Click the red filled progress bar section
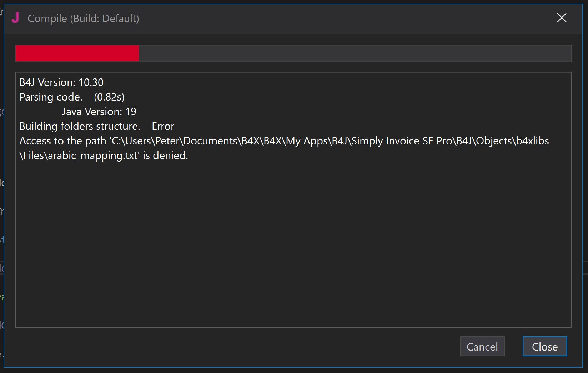 (77, 53)
